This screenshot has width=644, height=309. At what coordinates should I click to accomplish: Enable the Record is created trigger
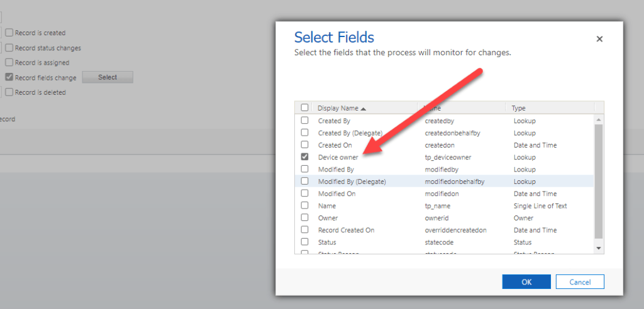pos(9,33)
